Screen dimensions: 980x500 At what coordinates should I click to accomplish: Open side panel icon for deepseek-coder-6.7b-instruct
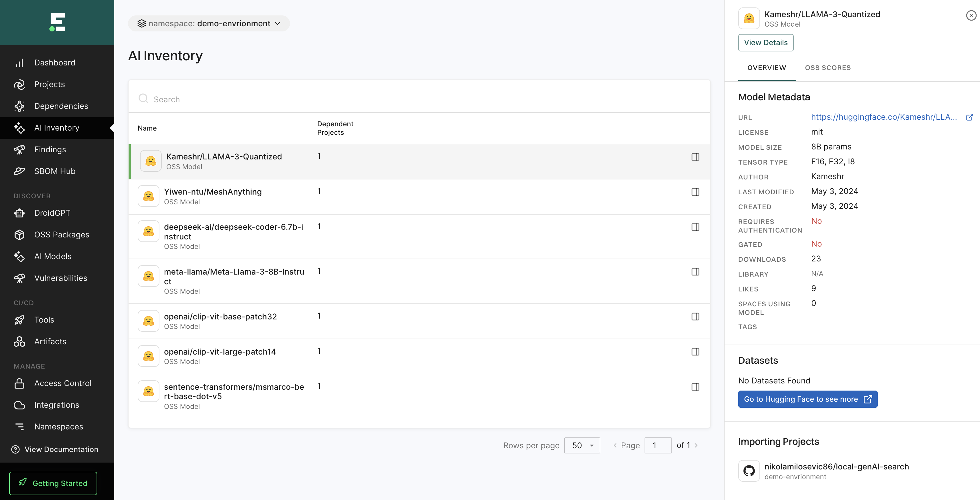695,227
